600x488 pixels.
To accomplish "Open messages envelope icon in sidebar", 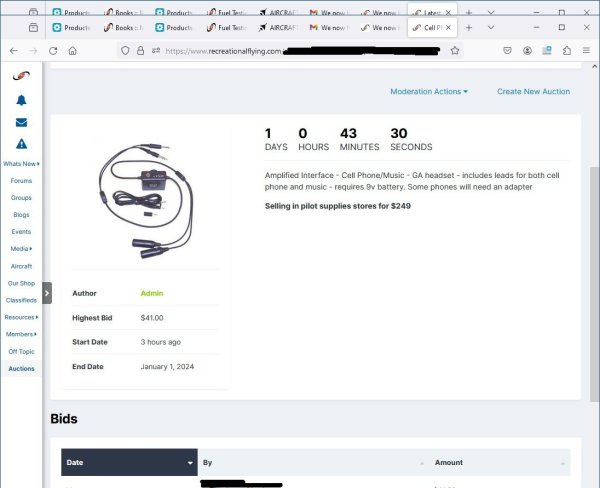I will 21,122.
